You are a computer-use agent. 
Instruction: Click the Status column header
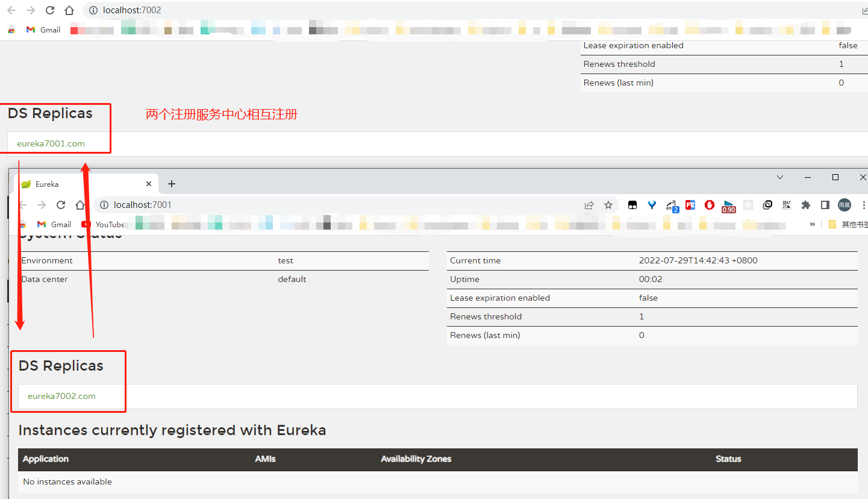click(x=728, y=459)
